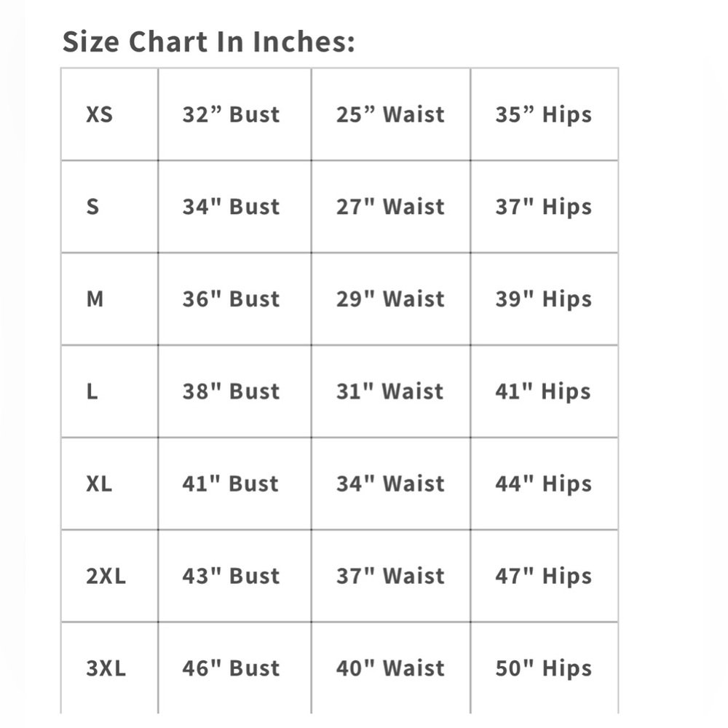Select the L size cell
Image resolution: width=728 pixels, height=728 pixels.
pos(110,392)
